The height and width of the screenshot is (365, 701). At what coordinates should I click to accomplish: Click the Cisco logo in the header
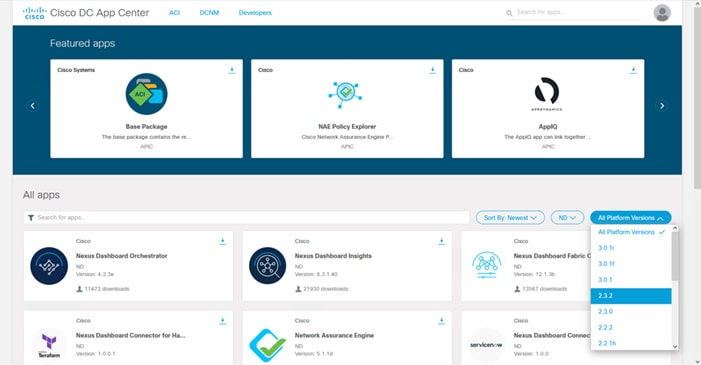pos(34,13)
